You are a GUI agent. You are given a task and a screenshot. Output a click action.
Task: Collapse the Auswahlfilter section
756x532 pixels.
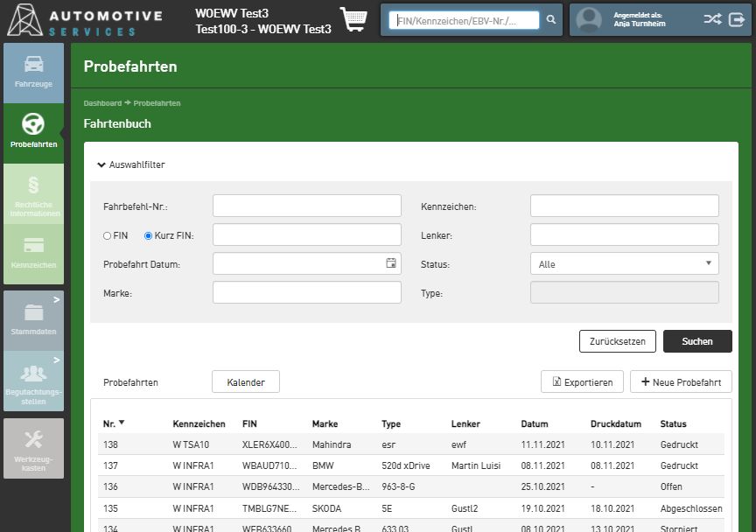131,164
